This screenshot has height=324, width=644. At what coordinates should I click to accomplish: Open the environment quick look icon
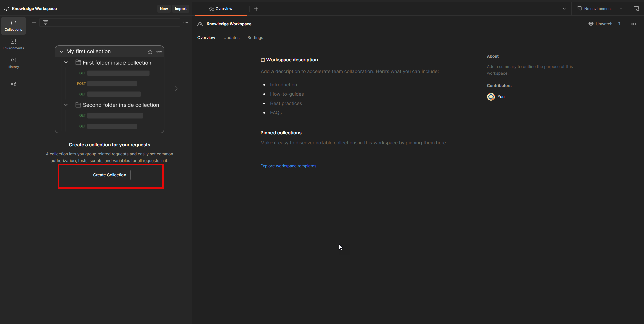point(636,9)
